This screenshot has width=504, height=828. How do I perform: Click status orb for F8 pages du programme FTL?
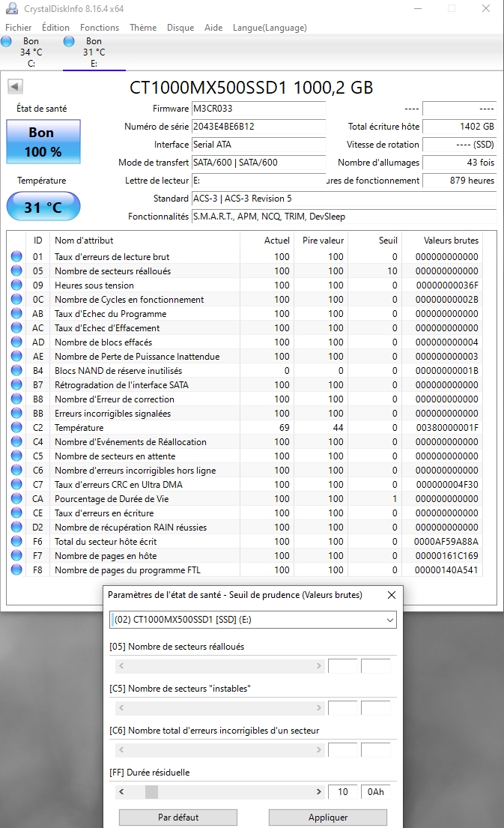(x=17, y=569)
